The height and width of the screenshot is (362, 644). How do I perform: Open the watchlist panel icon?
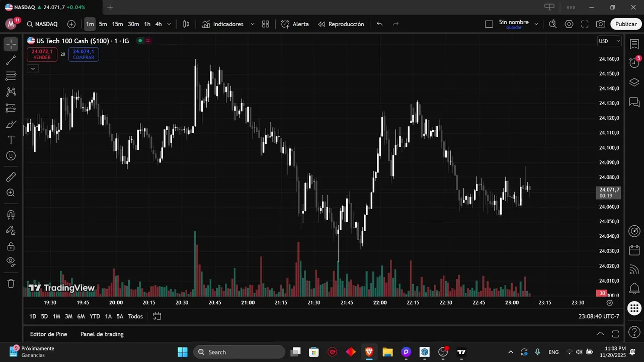634,44
